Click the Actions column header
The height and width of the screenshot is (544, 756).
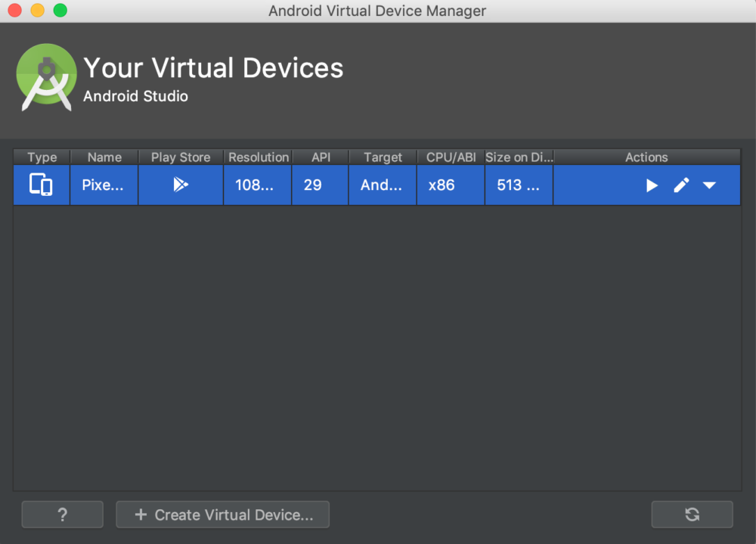tap(646, 157)
